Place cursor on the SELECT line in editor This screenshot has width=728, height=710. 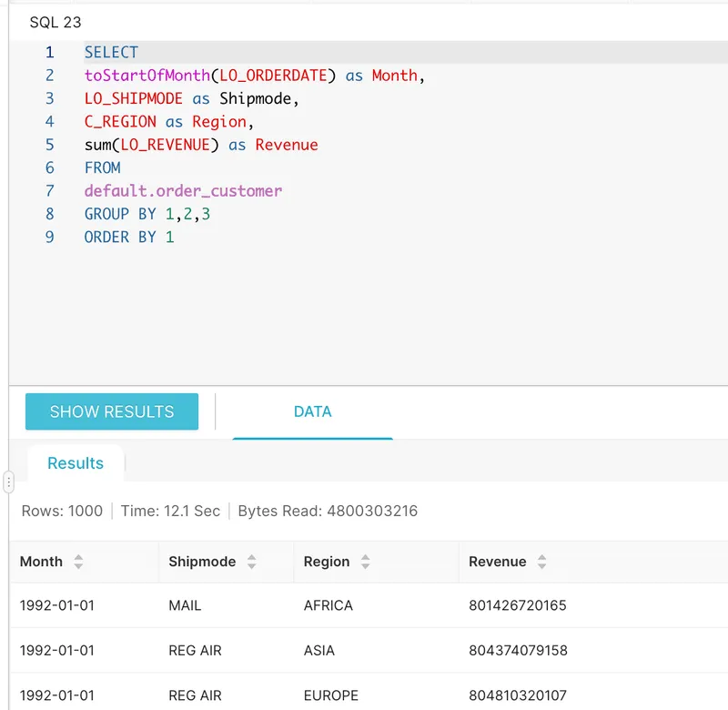point(111,53)
